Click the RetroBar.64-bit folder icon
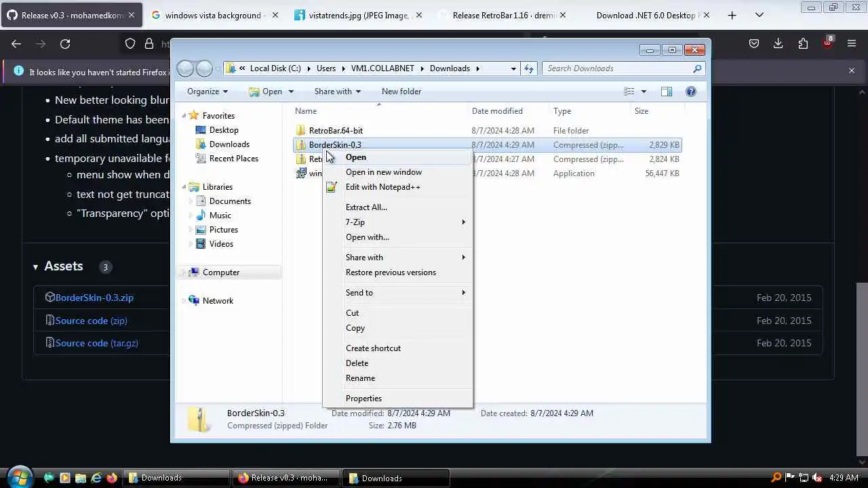The height and width of the screenshot is (488, 868). (x=301, y=130)
